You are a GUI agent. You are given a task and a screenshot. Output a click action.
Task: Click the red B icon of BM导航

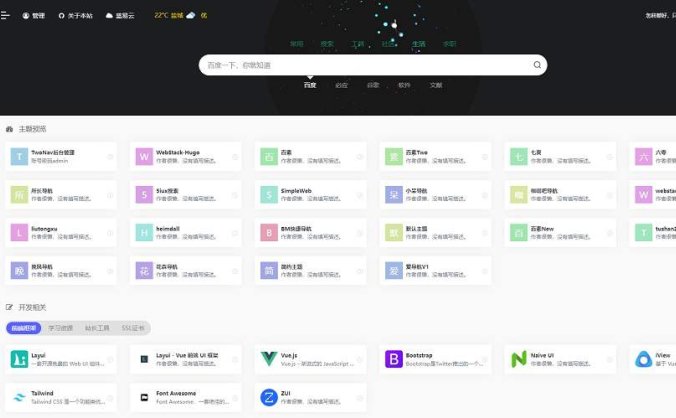click(x=269, y=233)
